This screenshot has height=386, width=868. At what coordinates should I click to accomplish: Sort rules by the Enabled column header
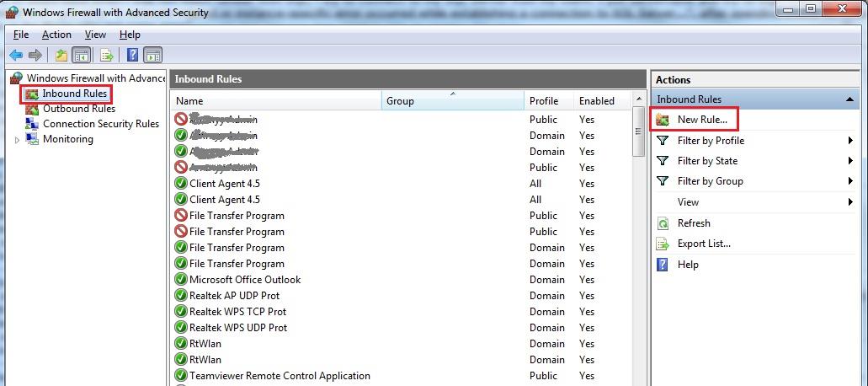pos(602,101)
